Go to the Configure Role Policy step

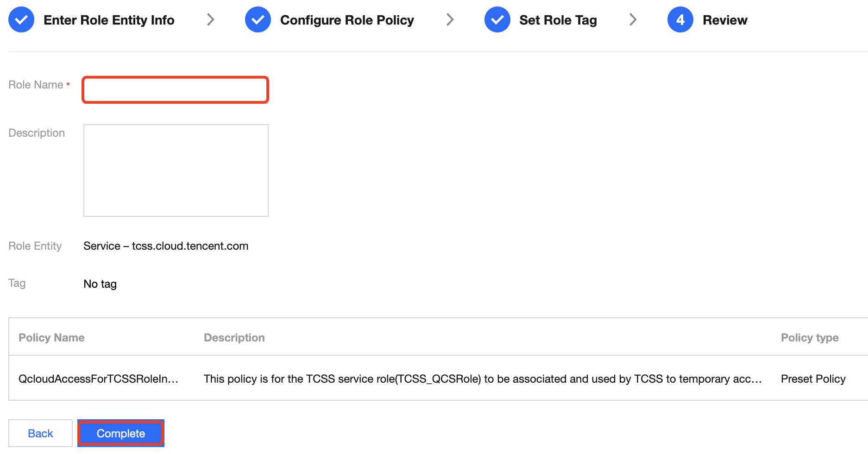(x=347, y=20)
